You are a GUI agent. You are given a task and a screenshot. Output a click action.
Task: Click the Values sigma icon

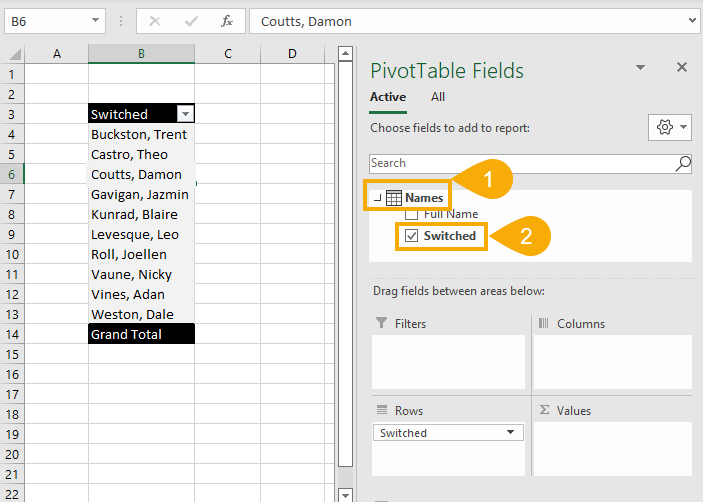tap(544, 410)
